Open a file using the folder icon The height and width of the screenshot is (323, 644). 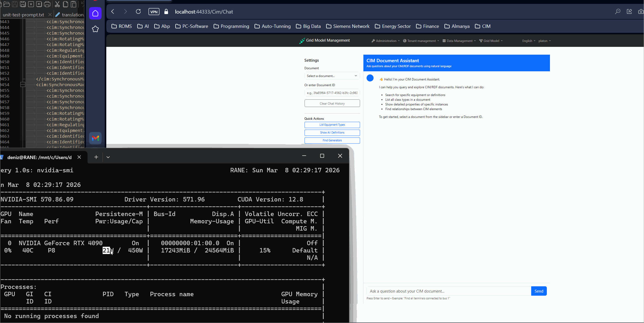7,4
